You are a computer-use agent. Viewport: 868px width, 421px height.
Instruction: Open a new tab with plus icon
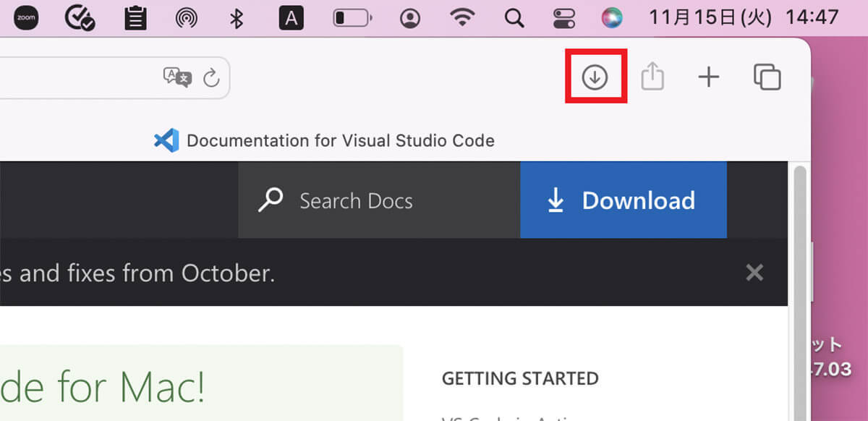[x=709, y=77]
